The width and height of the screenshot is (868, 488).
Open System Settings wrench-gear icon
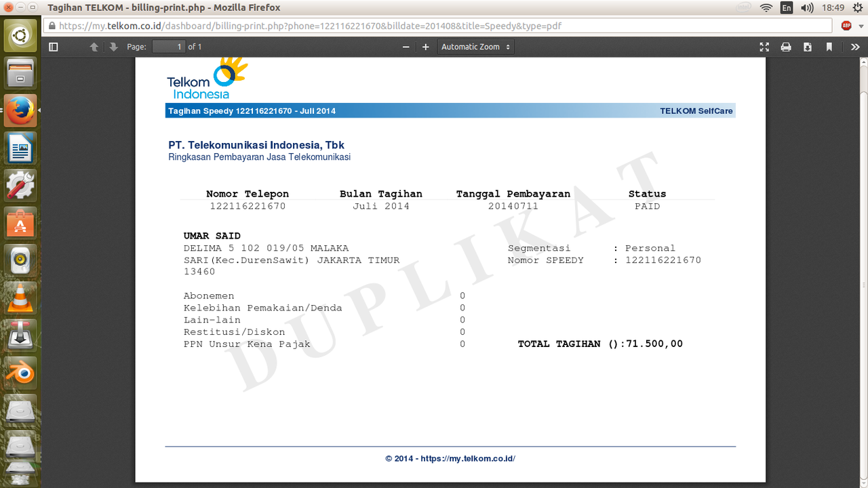point(20,184)
